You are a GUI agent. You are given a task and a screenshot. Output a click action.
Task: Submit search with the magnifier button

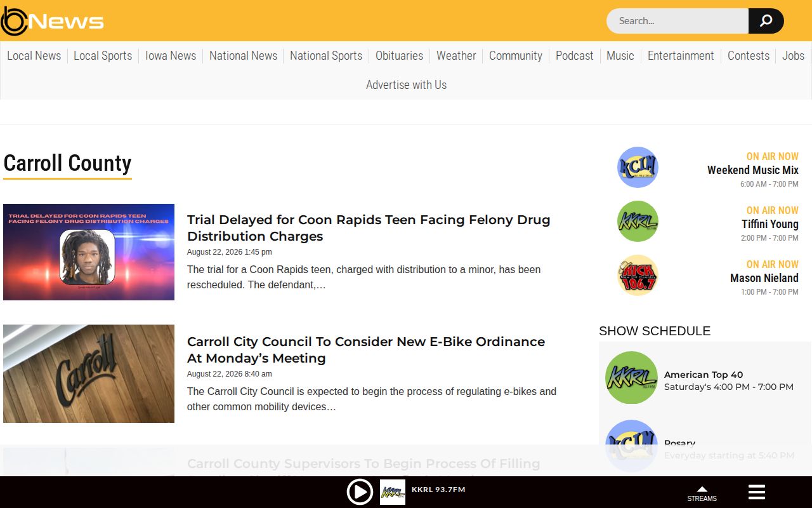[766, 21]
